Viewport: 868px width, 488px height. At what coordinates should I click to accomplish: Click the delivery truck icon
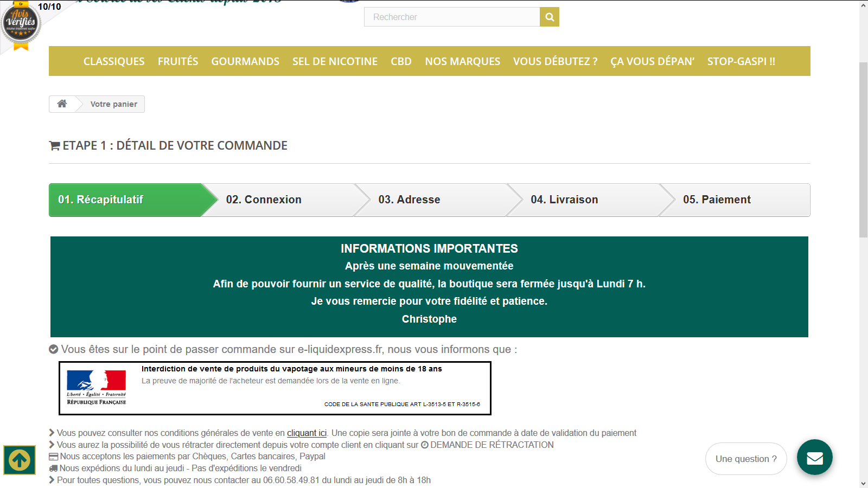pos(53,468)
